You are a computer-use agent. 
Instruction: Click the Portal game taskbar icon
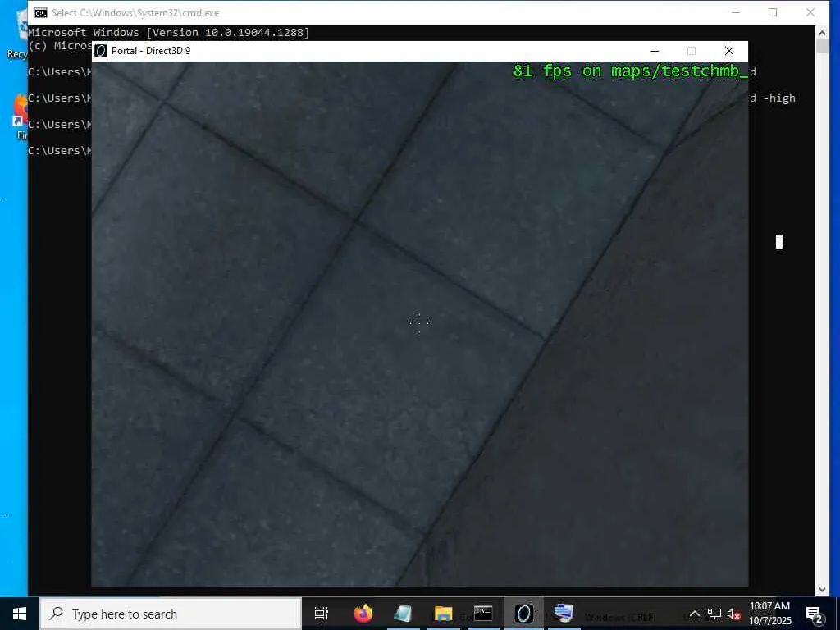(x=523, y=614)
